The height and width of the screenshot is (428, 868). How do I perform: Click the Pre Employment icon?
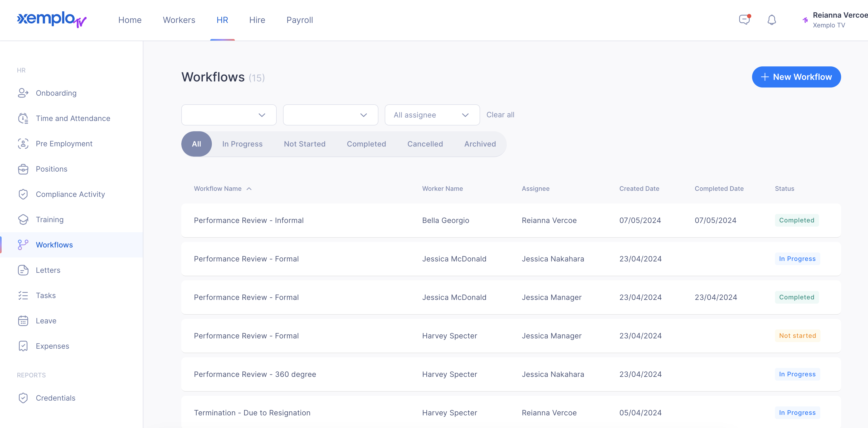coord(23,144)
